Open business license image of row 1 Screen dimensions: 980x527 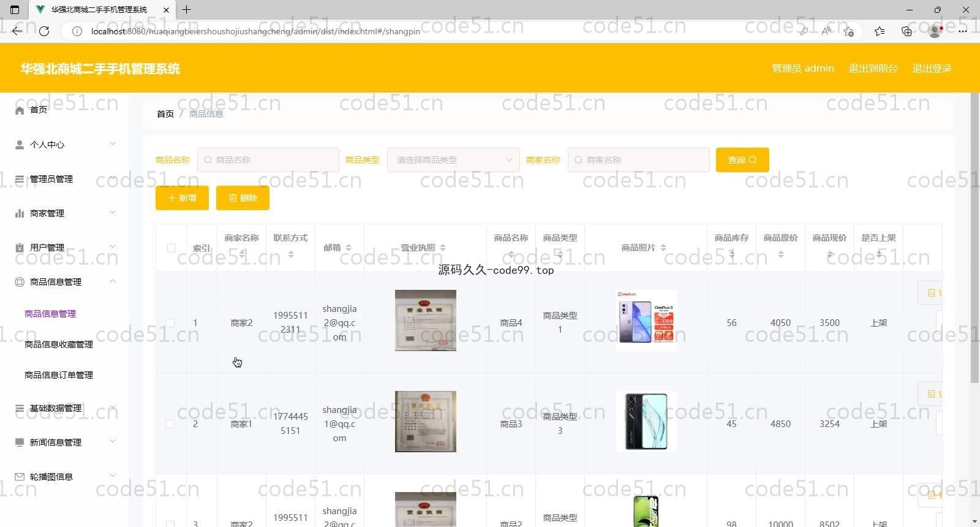[426, 320]
